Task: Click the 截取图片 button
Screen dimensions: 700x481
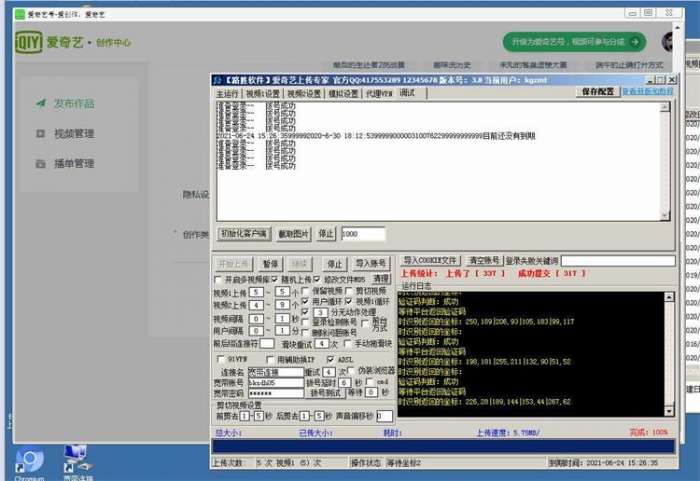Action: [x=293, y=234]
